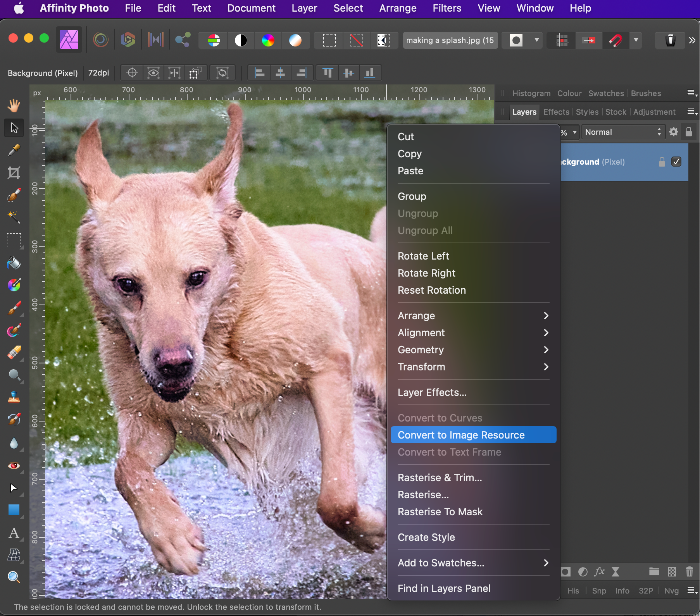Viewport: 700px width, 616px height.
Task: Toggle the magnet snapping button
Action: 616,40
